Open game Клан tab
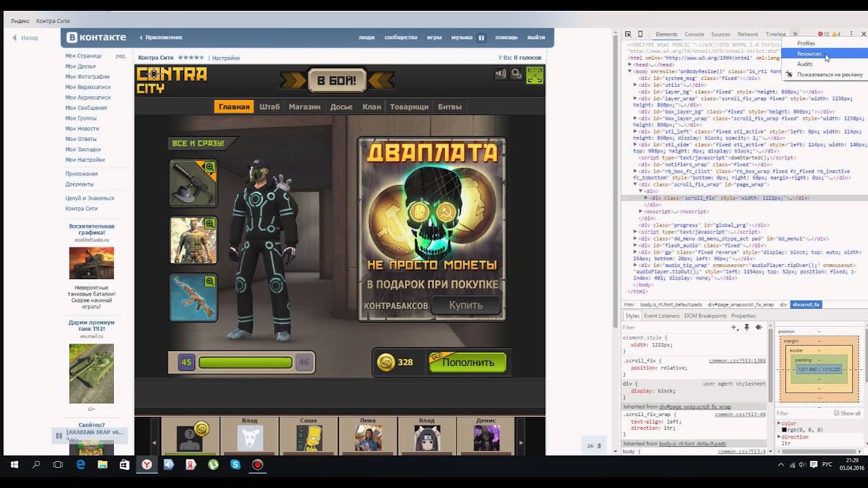The height and width of the screenshot is (488, 868). (x=372, y=106)
